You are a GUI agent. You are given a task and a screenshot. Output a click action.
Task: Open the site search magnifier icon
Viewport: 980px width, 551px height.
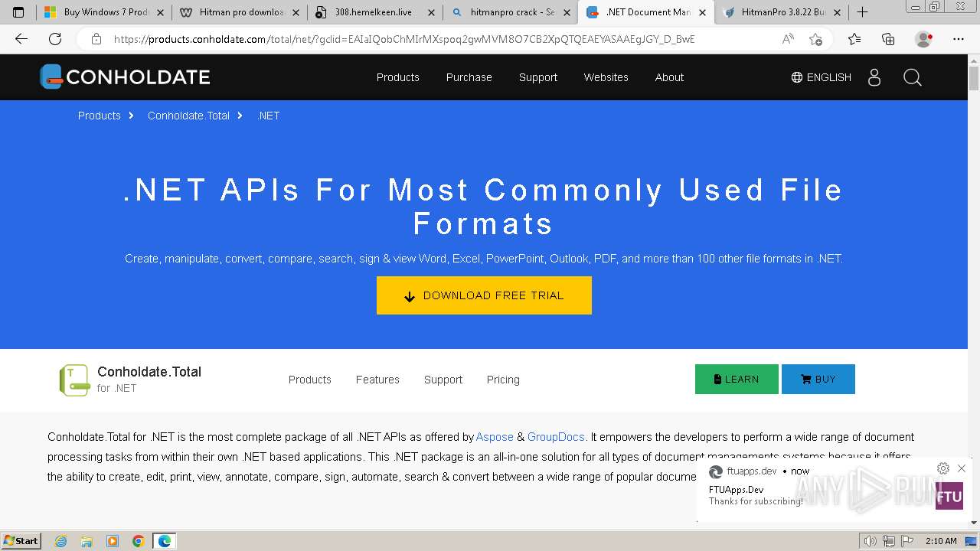912,77
